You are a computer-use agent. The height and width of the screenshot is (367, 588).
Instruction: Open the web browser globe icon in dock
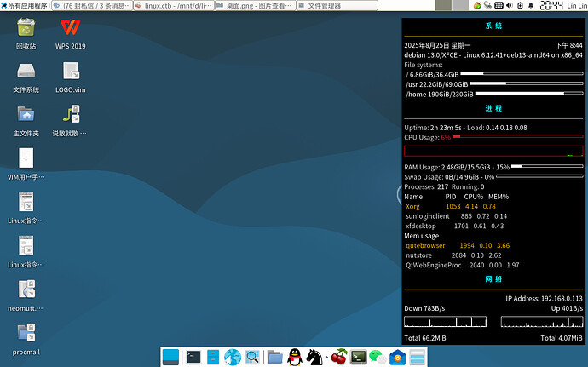tap(232, 358)
